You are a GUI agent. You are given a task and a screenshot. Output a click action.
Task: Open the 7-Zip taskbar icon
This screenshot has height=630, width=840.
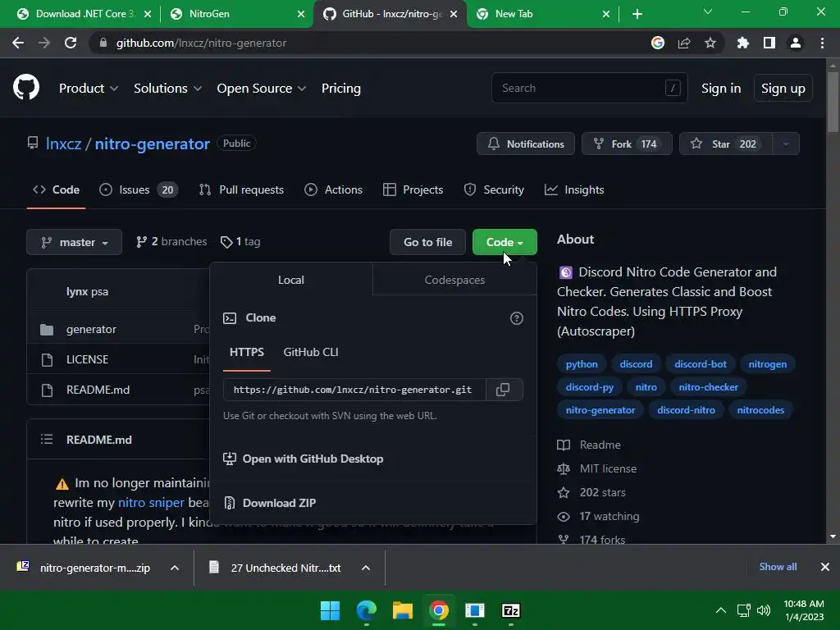(510, 610)
